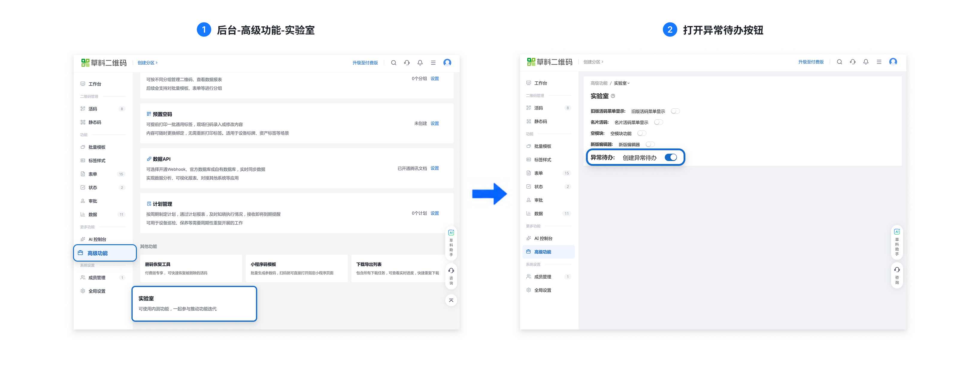Viewport: 980px width, 384px height.
Task: Select 表单 in right screenshot sidebar
Action: point(549,173)
